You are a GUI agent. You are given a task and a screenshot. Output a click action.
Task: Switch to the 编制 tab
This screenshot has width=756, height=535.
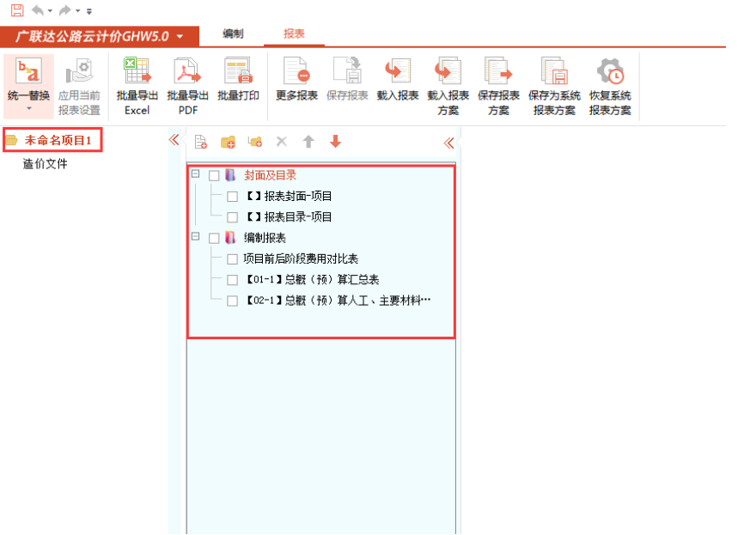pos(233,34)
